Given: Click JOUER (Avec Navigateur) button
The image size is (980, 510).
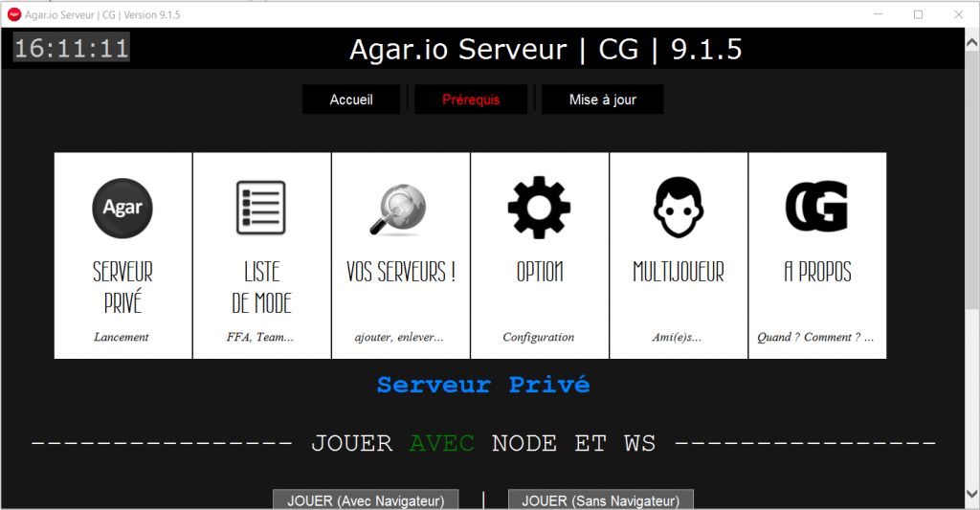Looking at the screenshot, I should pos(366,500).
